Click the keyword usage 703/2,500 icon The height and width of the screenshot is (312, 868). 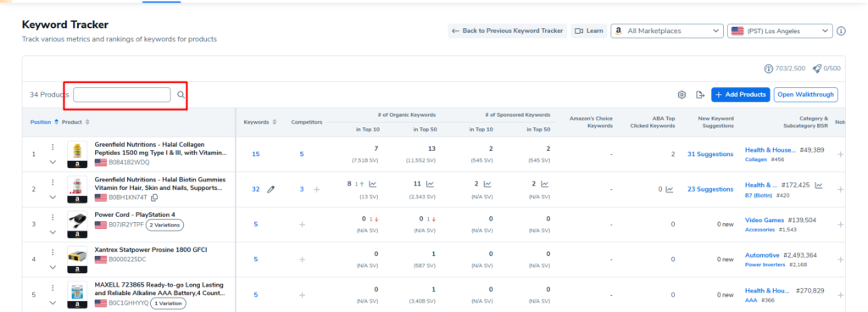[768, 69]
